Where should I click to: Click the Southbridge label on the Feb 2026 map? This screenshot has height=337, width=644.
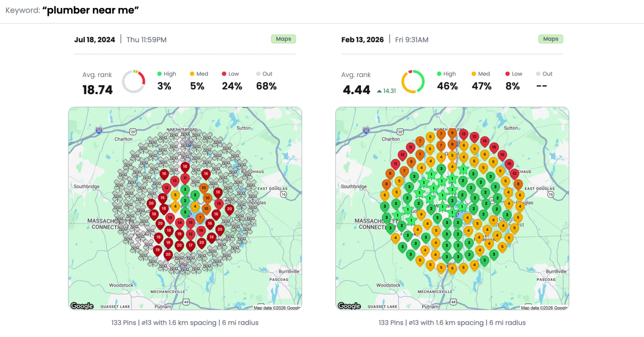pos(354,187)
